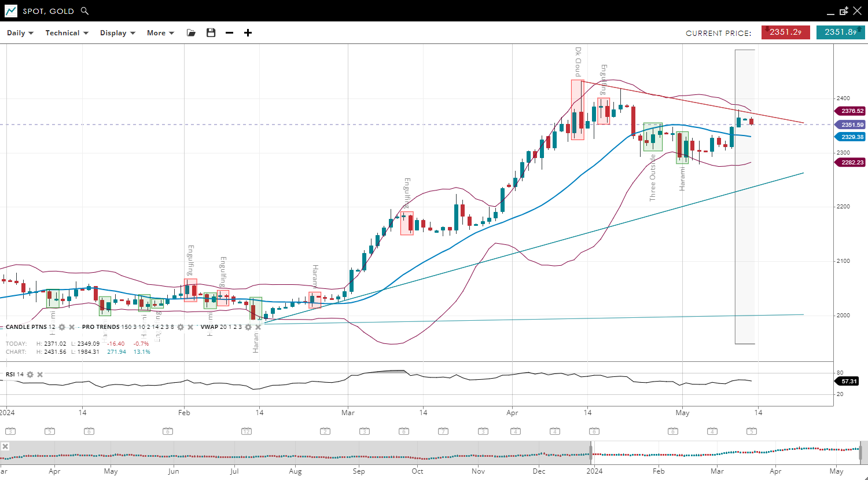Close the bottom navigator overview with its X
The width and height of the screenshot is (868, 480).
click(x=5, y=446)
